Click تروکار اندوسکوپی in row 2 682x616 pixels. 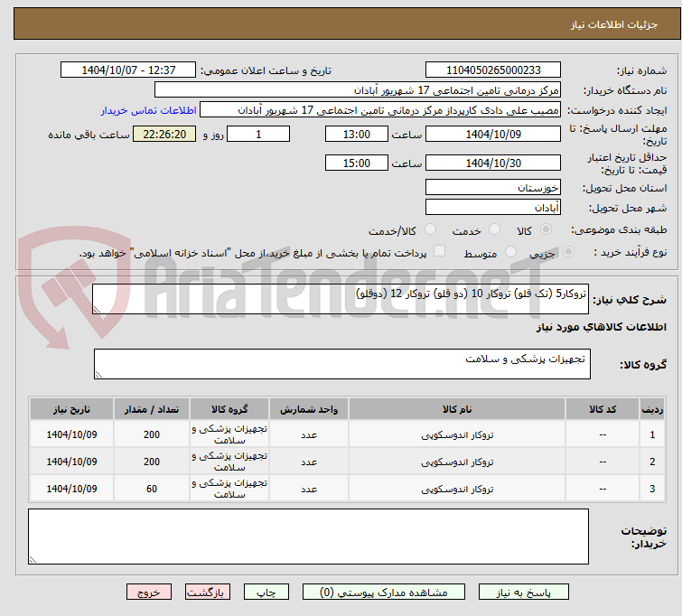point(457,462)
